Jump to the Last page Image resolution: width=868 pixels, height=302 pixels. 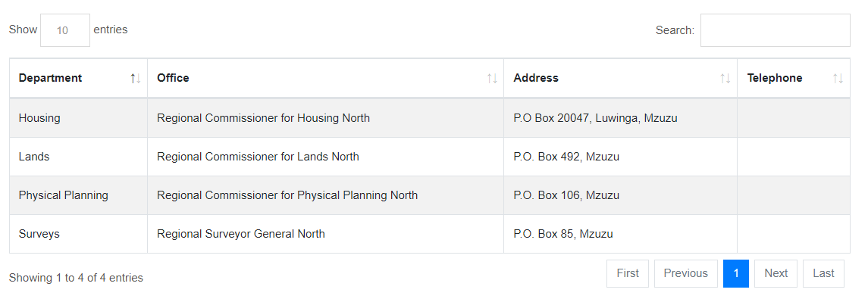pyautogui.click(x=824, y=273)
